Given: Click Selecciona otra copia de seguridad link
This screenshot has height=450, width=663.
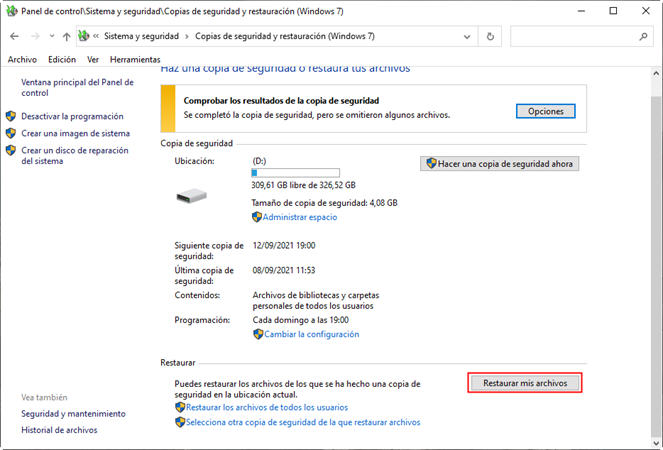Looking at the screenshot, I should tap(303, 422).
